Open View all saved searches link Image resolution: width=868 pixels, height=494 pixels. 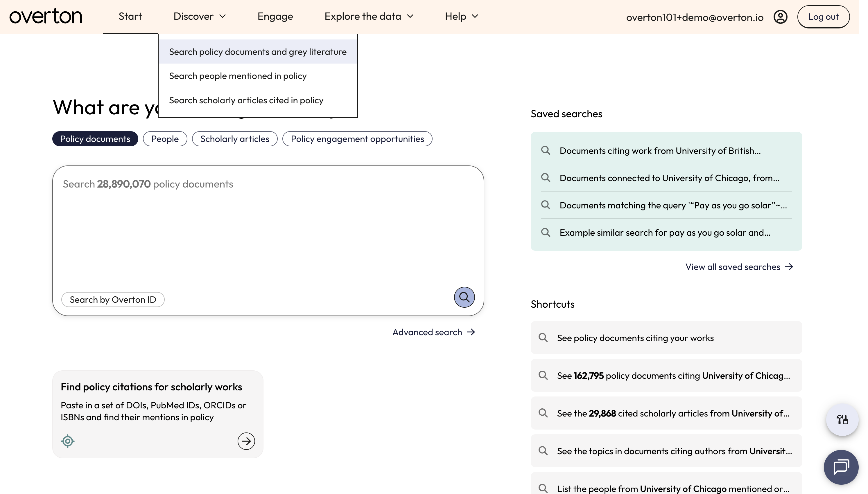pos(739,267)
